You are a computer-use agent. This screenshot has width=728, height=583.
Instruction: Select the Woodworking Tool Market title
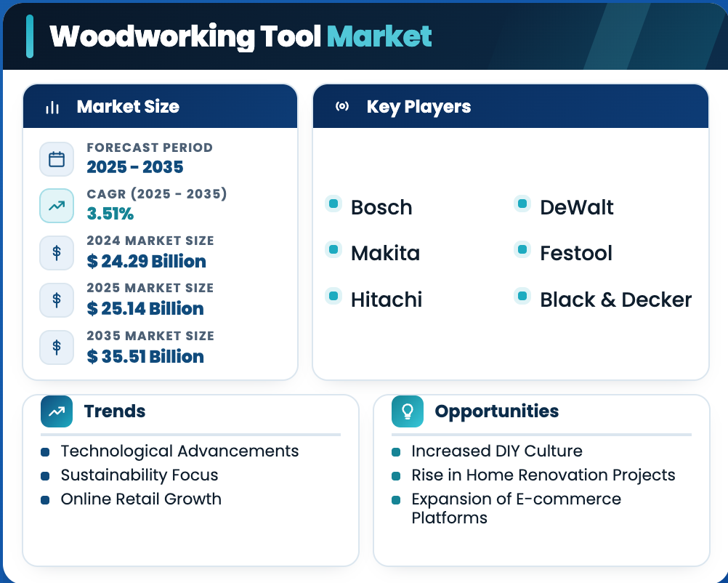[x=241, y=36]
